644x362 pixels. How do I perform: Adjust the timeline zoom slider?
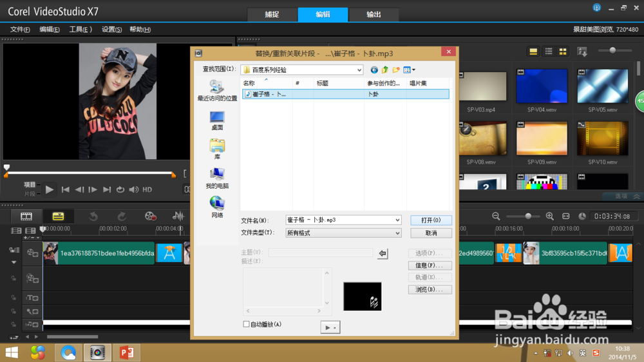click(x=528, y=216)
